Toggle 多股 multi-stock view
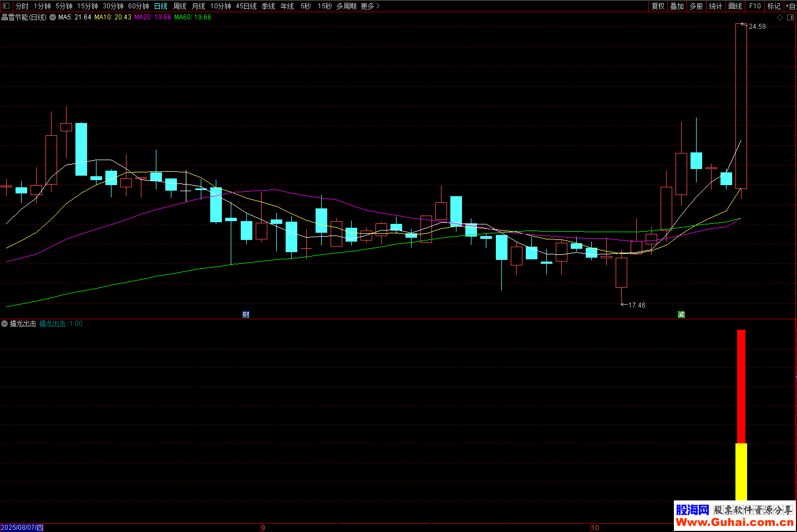The width and height of the screenshot is (797, 532). [696, 6]
